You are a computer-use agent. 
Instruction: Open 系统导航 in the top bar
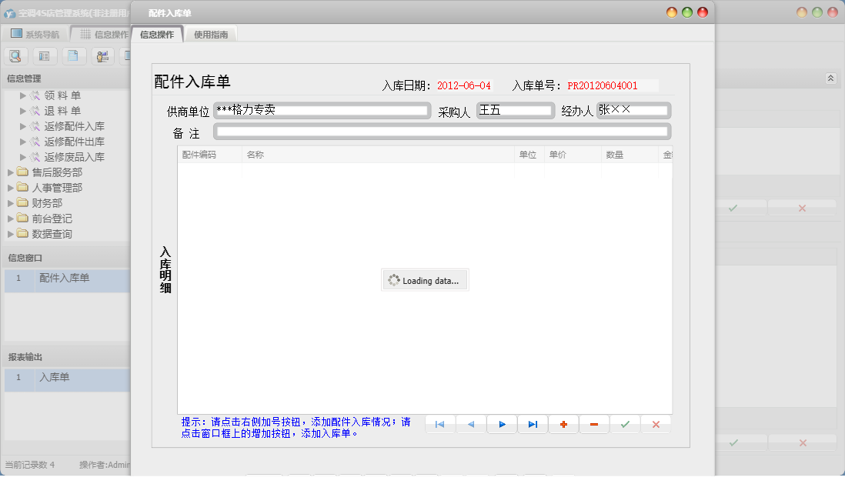pos(36,33)
